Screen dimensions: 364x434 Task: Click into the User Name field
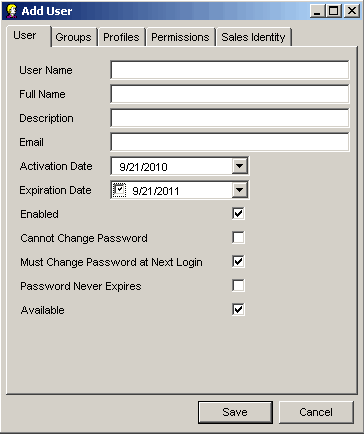pos(230,70)
